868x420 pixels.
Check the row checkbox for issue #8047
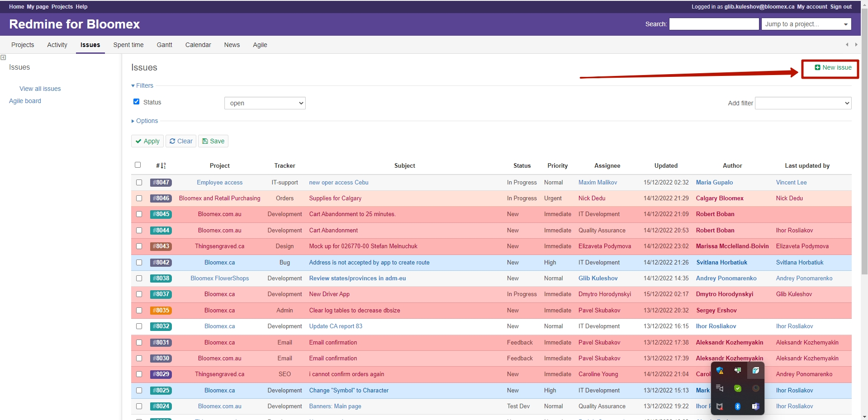[139, 183]
